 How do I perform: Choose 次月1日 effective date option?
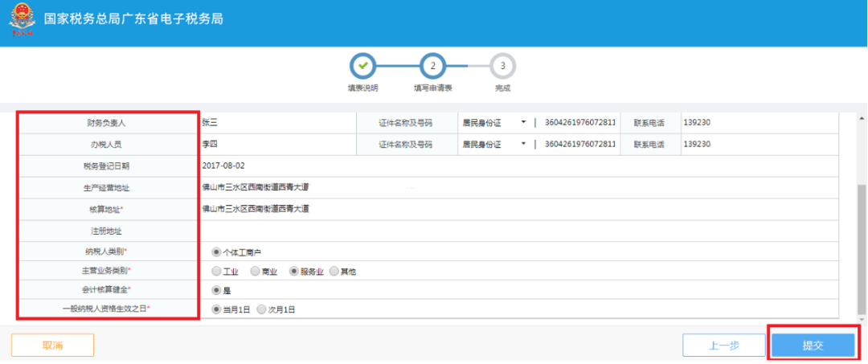262,310
